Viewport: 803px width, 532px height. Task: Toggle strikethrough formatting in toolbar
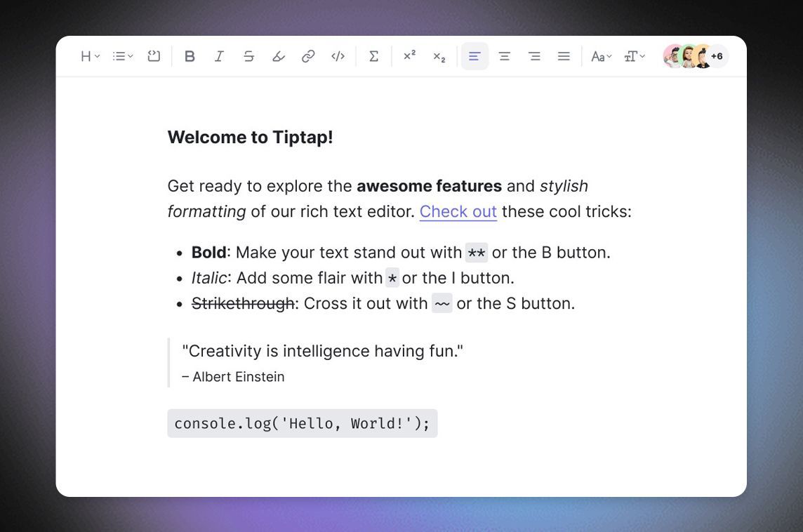point(248,56)
